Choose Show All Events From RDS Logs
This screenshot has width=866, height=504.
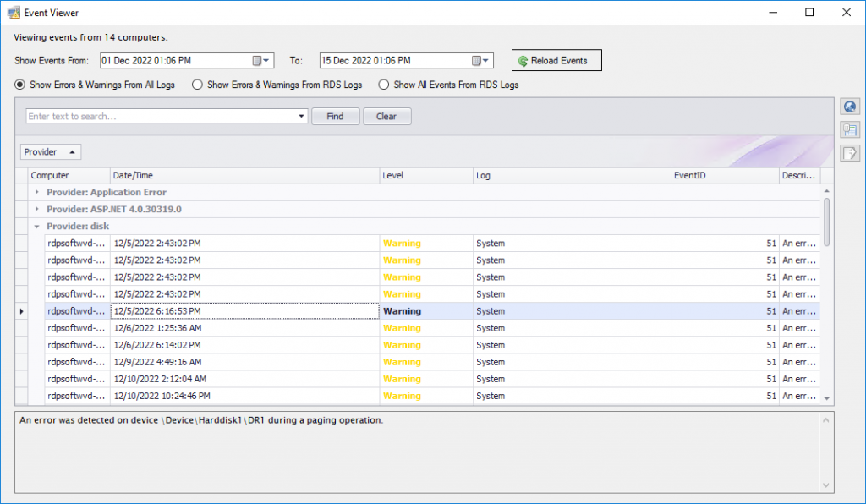pos(383,85)
